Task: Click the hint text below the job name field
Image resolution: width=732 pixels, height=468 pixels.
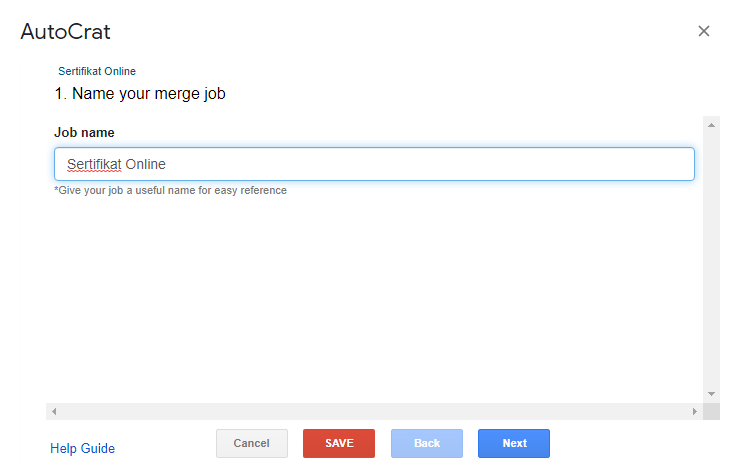Action: tap(170, 191)
